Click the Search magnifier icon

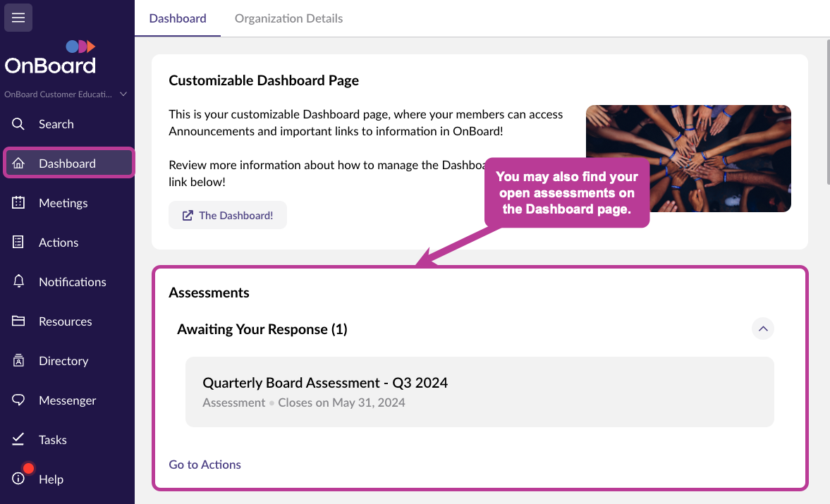coord(18,124)
